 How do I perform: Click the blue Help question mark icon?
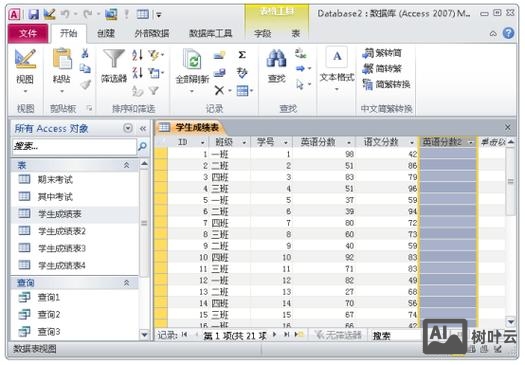pos(508,33)
